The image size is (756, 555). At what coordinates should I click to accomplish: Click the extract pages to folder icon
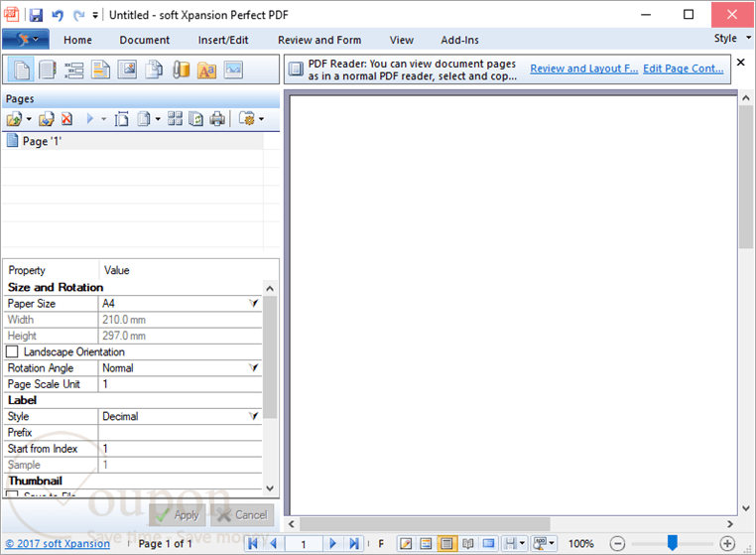click(x=47, y=119)
